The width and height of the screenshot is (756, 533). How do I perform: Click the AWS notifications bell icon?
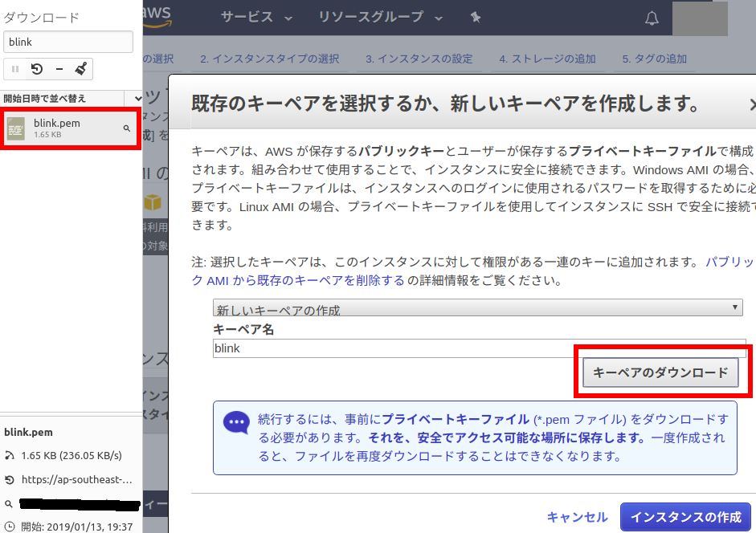coord(652,18)
